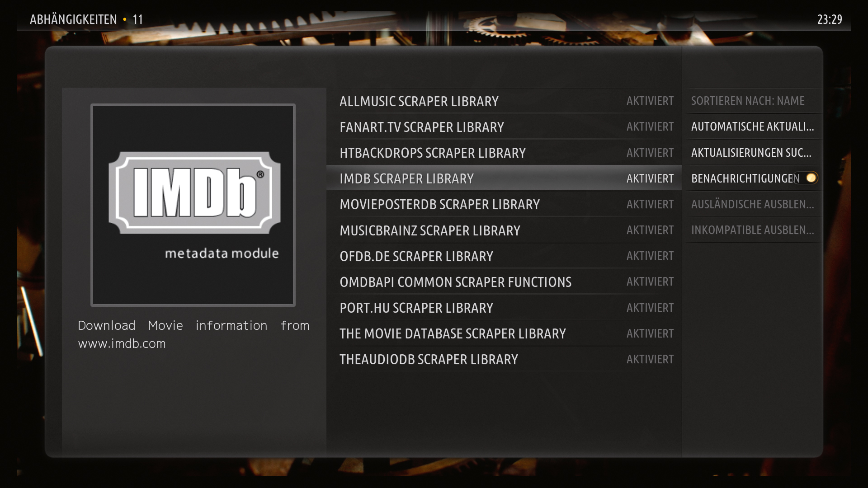Click the 23:29 clock display

click(x=829, y=19)
